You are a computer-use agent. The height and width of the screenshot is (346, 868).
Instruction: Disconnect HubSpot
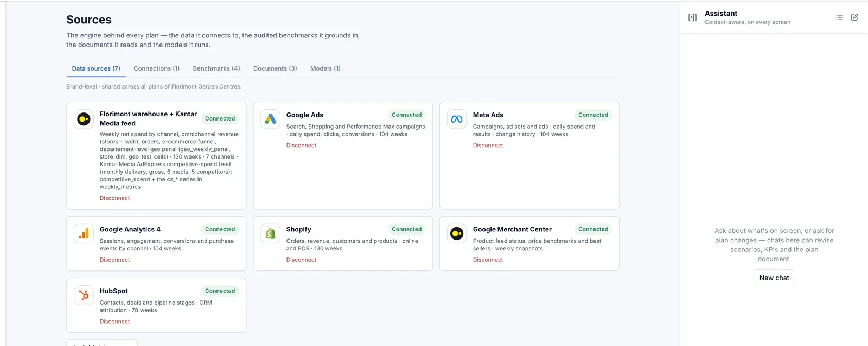[x=114, y=322]
